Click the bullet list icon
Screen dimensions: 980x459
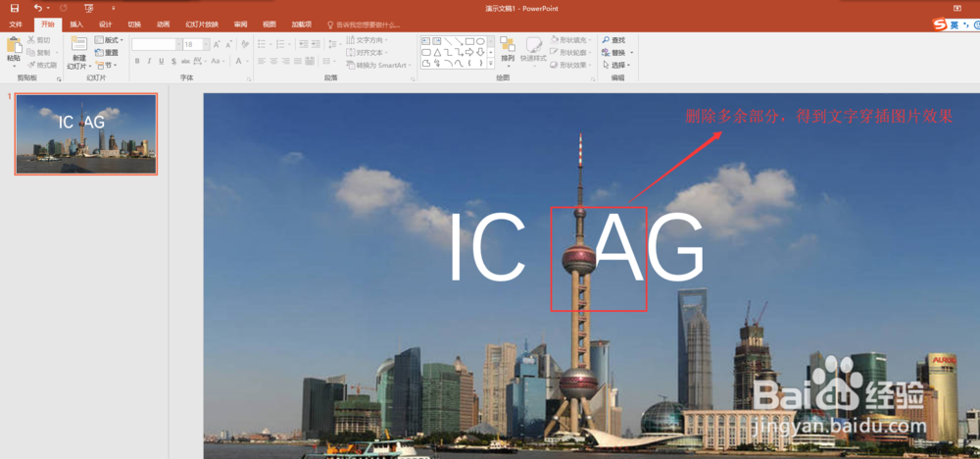(262, 44)
